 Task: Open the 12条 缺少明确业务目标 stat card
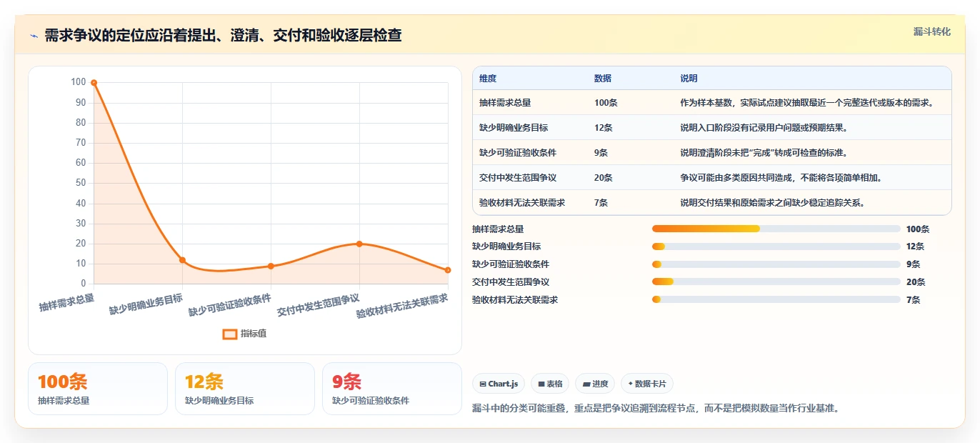[245, 389]
